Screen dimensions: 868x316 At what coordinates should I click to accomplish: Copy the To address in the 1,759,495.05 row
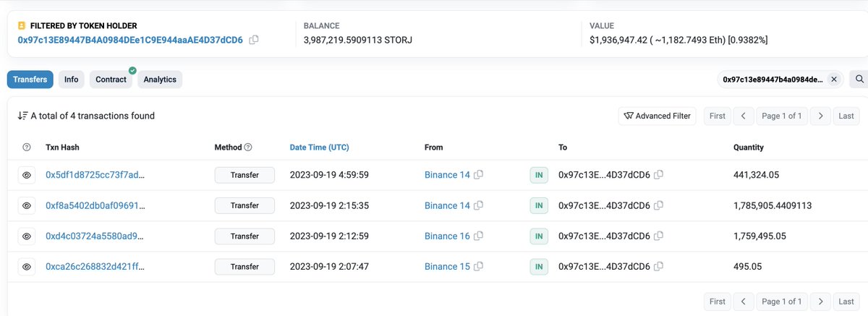click(x=658, y=236)
